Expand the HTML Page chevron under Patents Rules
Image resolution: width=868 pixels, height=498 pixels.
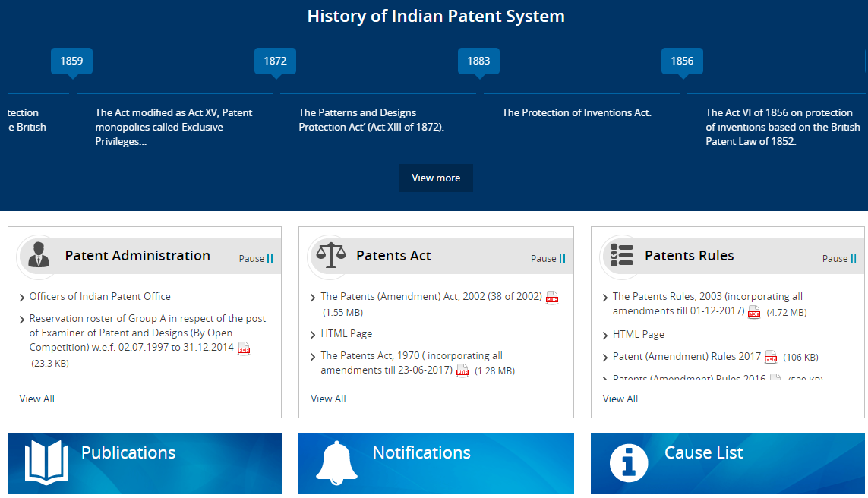tap(604, 334)
